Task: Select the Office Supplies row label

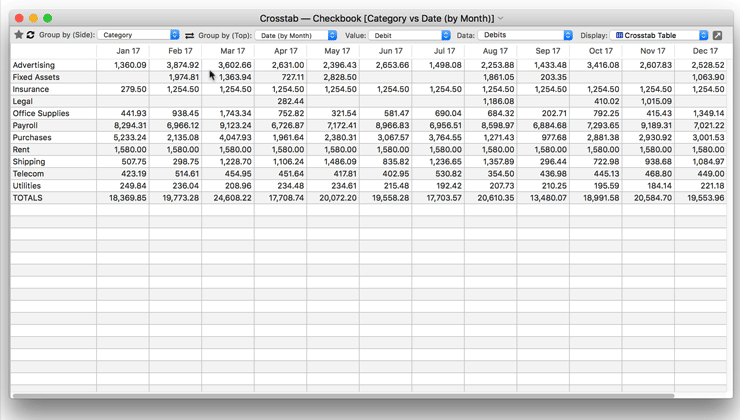Action: click(x=41, y=114)
